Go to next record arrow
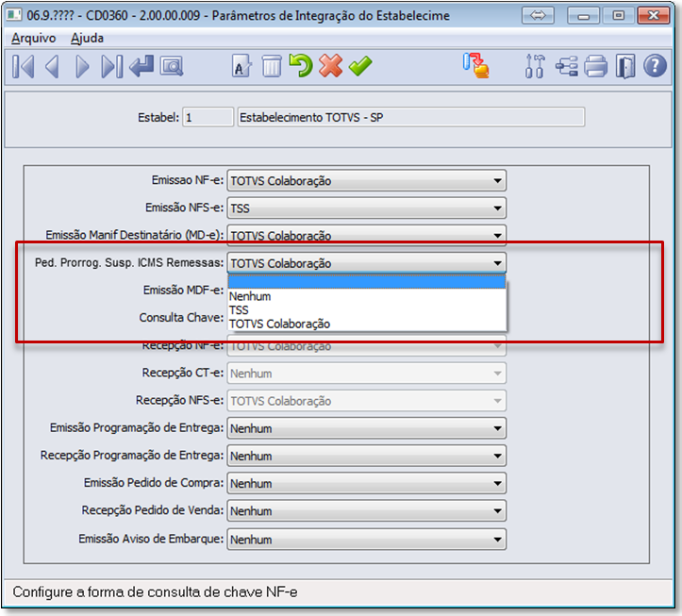This screenshot has height=616, width=682. [x=82, y=67]
